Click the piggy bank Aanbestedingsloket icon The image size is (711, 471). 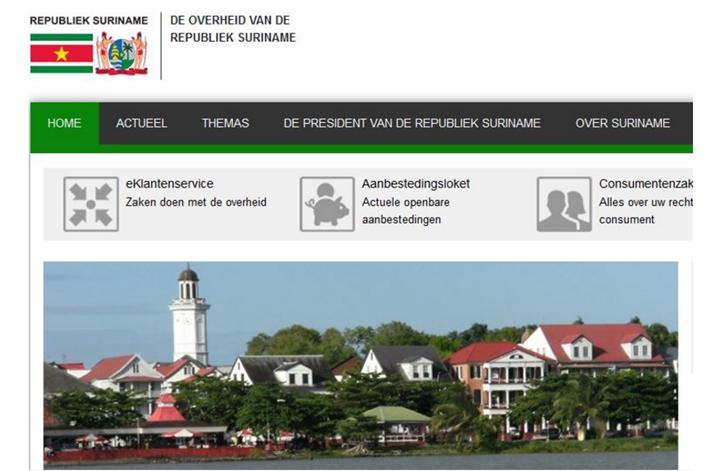[327, 204]
